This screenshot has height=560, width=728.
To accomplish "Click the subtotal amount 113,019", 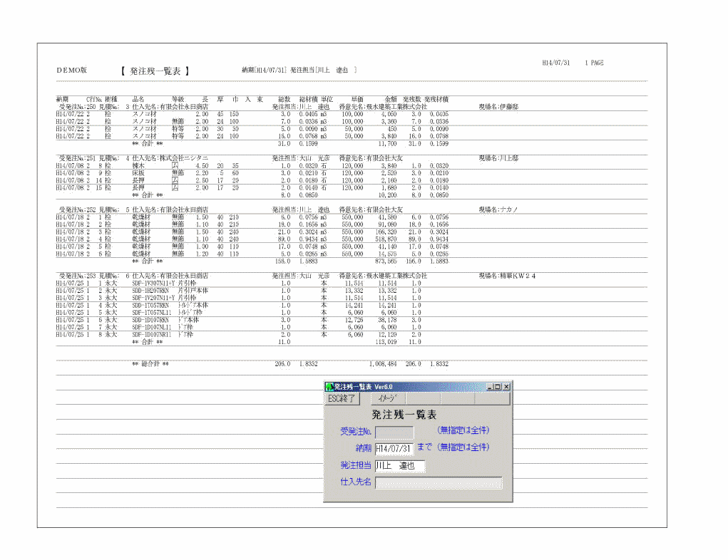I will pyautogui.click(x=386, y=342).
